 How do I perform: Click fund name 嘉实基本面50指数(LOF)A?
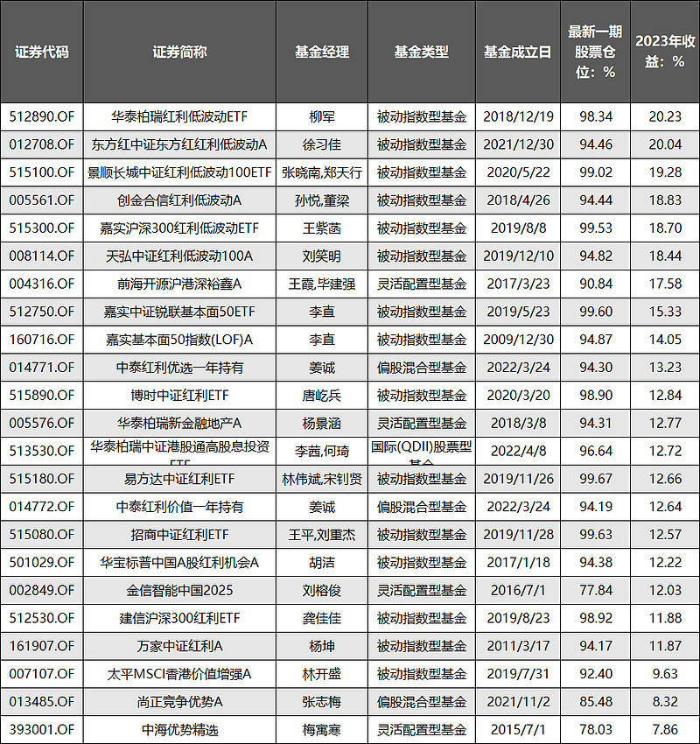[179, 340]
